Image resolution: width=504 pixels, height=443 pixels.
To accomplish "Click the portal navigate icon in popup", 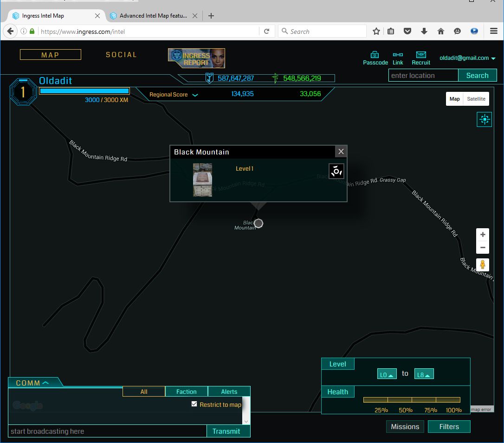I will 336,171.
